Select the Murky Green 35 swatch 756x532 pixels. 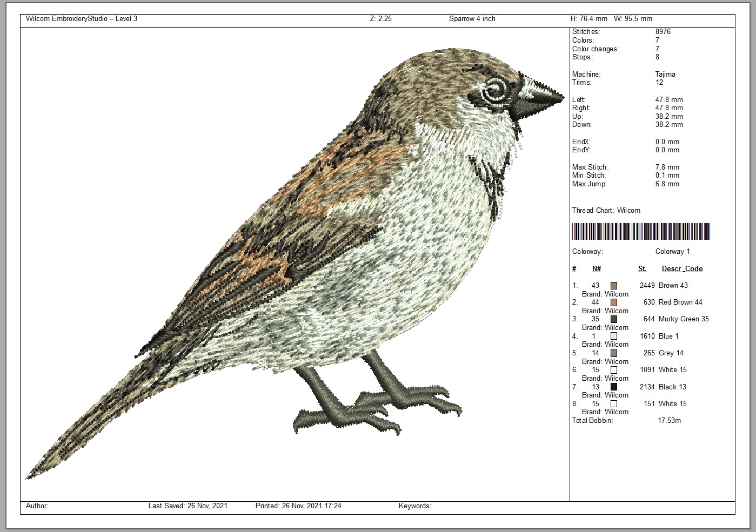614,319
